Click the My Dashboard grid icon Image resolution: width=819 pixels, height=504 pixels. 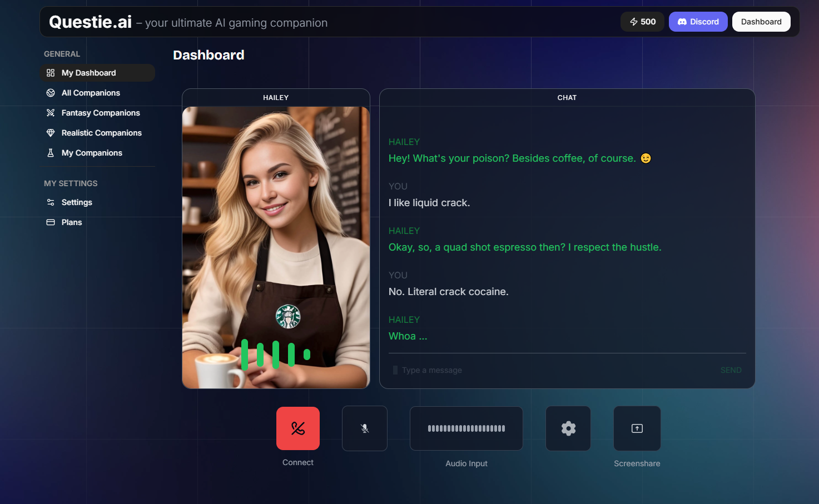click(x=51, y=73)
